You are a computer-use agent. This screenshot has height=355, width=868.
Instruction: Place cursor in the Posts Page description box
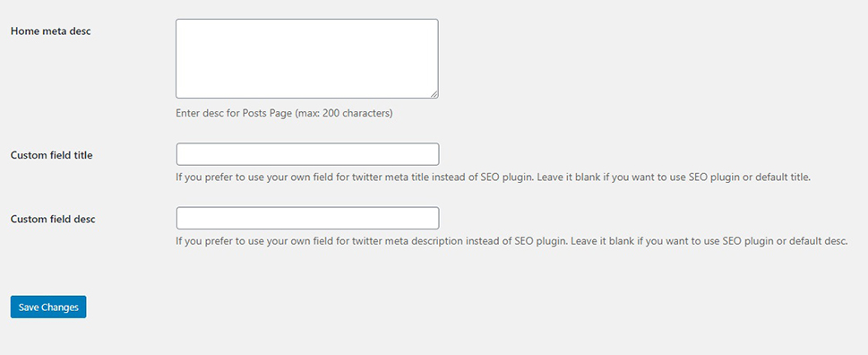click(x=307, y=58)
